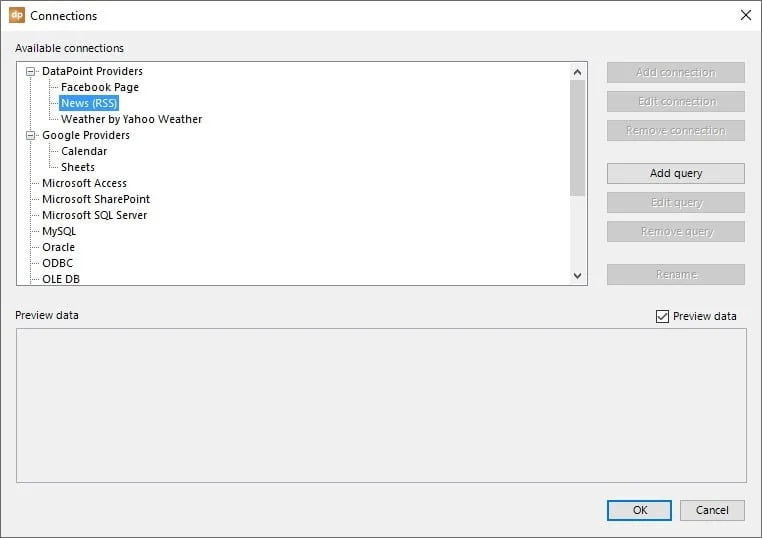This screenshot has width=762, height=538.
Task: Click the Rename button
Action: [x=675, y=275]
